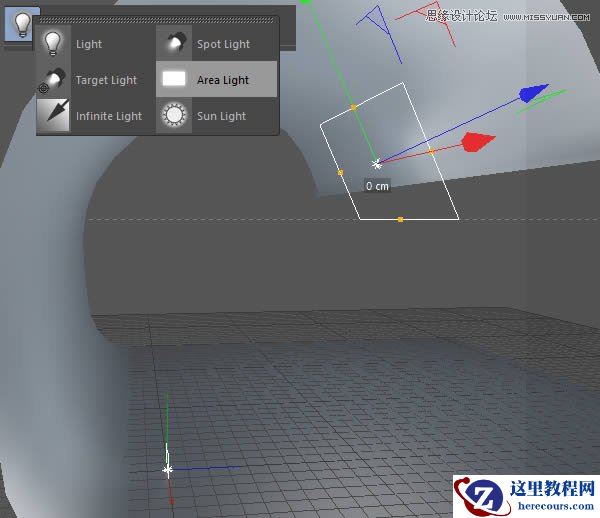Viewport: 600px width, 518px height.
Task: Choose Infinite Light entry
Action: tap(109, 116)
